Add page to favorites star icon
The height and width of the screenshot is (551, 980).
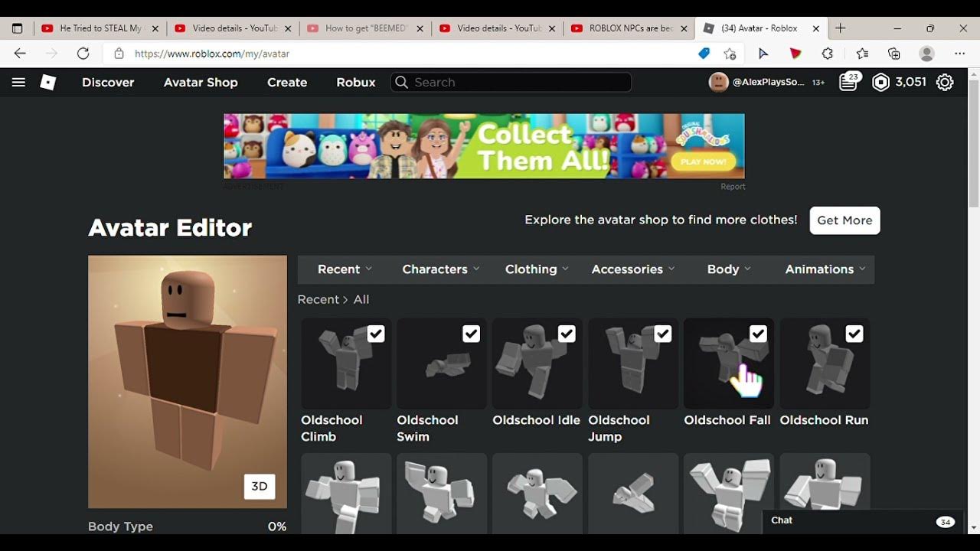tap(730, 54)
